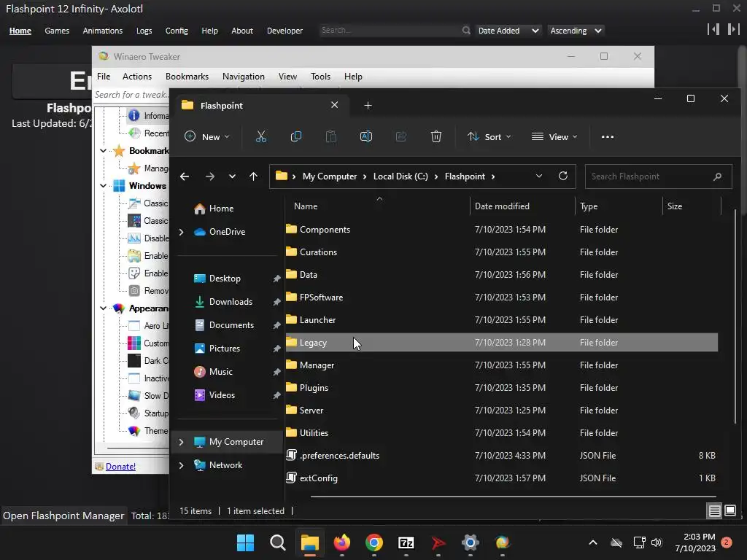Image resolution: width=747 pixels, height=560 pixels.
Task: Open Games tab in Flashpoint
Action: click(57, 31)
